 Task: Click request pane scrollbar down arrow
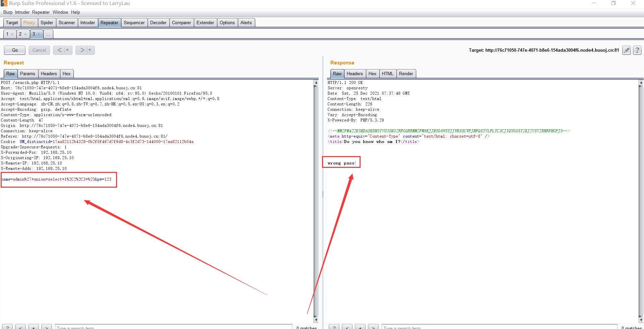click(316, 320)
